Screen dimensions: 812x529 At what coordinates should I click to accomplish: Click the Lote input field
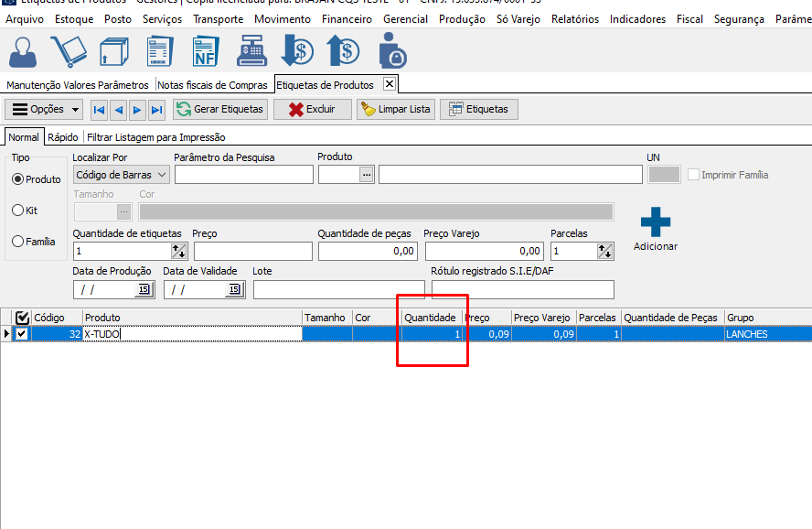tap(338, 290)
